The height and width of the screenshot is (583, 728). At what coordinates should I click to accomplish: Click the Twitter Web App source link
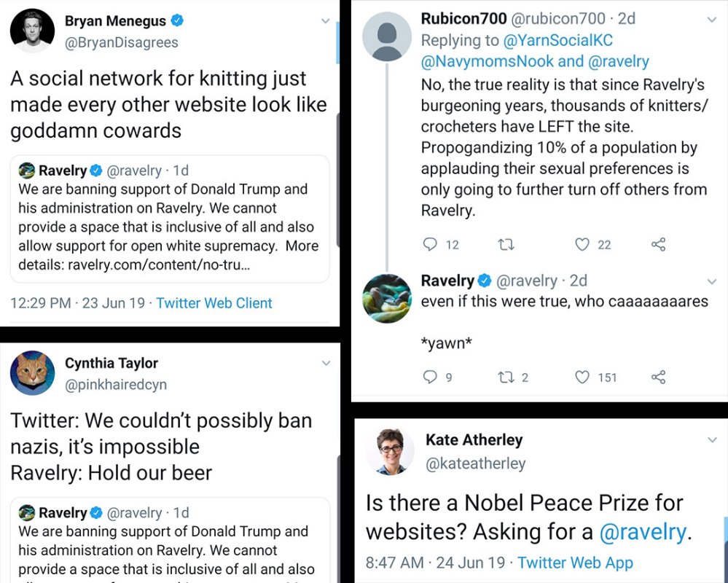[x=576, y=563]
